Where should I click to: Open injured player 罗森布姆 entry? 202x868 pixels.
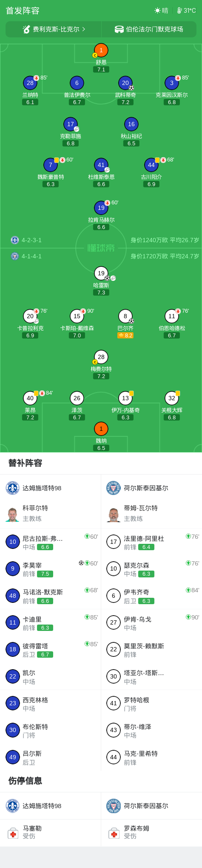pos(151,833)
